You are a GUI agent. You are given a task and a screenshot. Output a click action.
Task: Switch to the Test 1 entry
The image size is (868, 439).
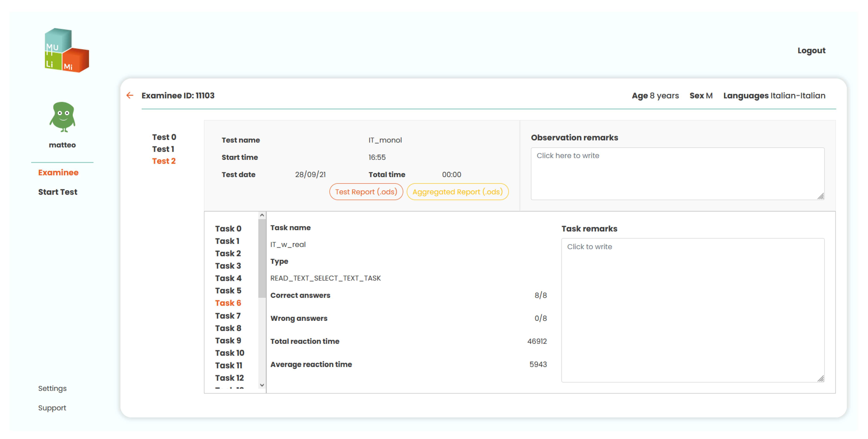point(163,149)
